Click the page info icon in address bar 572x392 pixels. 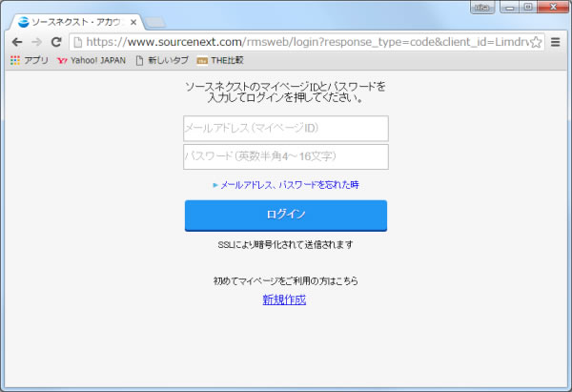(78, 42)
